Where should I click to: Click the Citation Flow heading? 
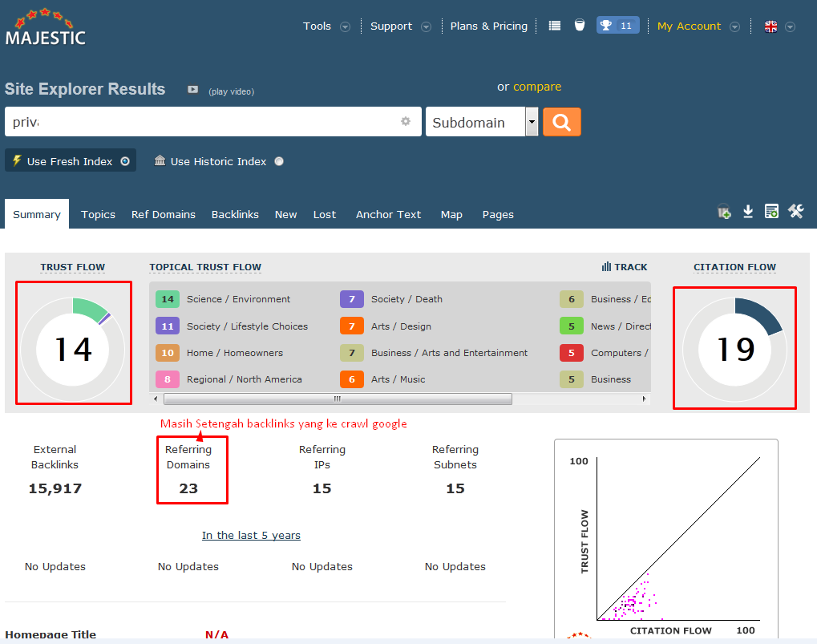pyautogui.click(x=734, y=267)
